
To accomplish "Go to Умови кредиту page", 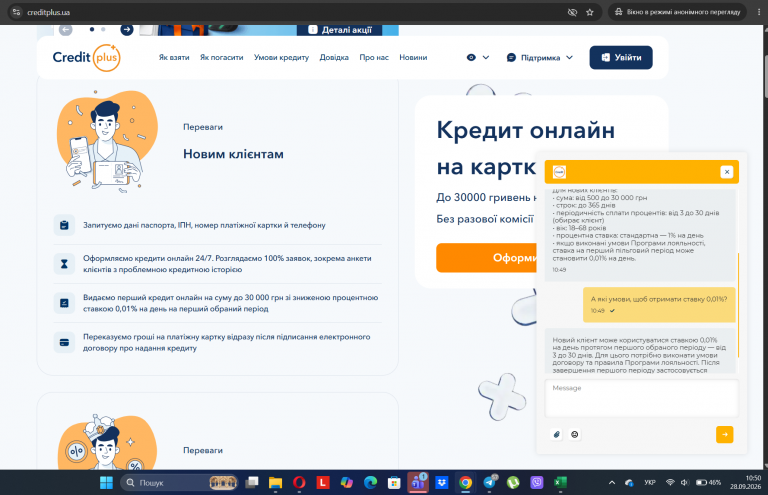I will 281,57.
